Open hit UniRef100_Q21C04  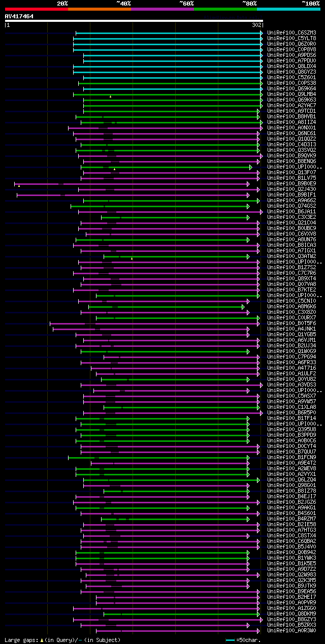(291, 222)
